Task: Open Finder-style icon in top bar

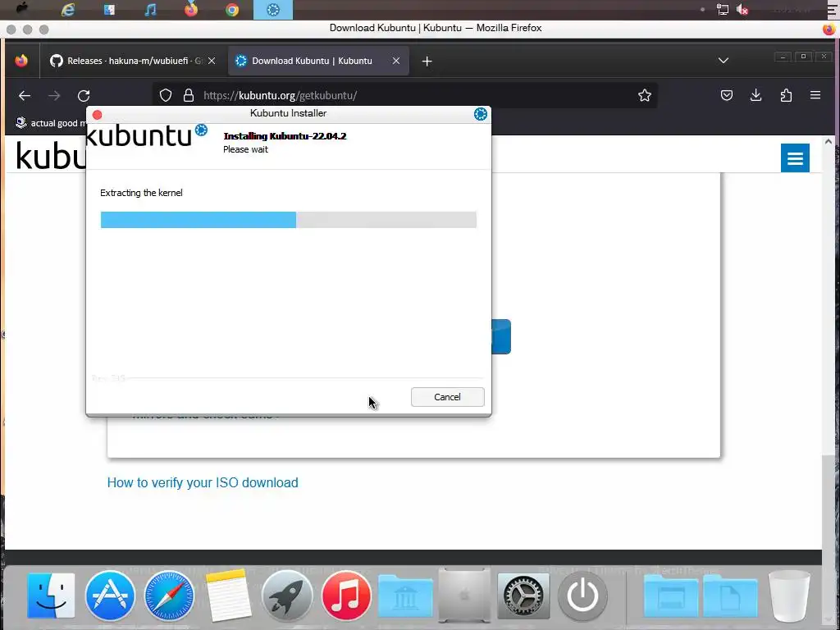Action: tap(109, 10)
